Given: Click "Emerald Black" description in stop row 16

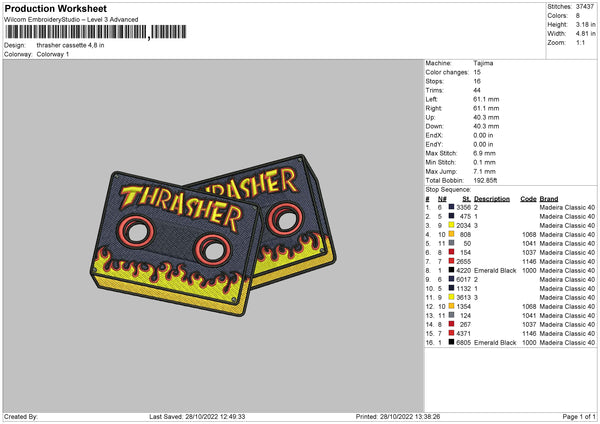Looking at the screenshot, I should point(495,342).
